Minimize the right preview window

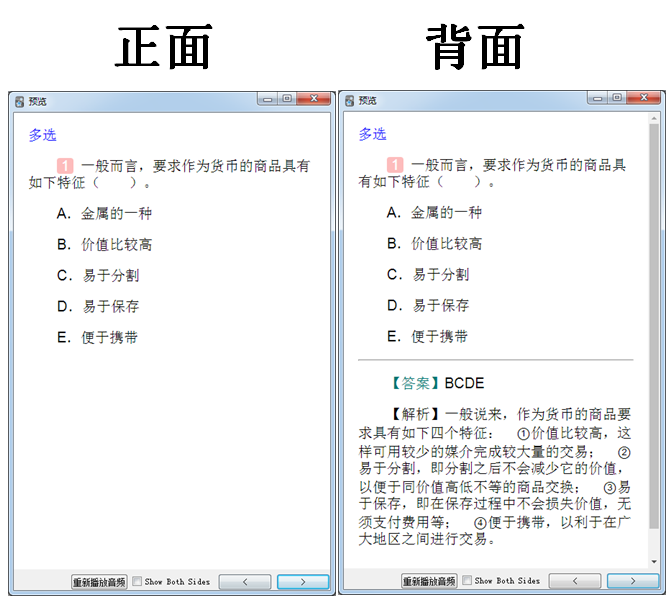597,98
